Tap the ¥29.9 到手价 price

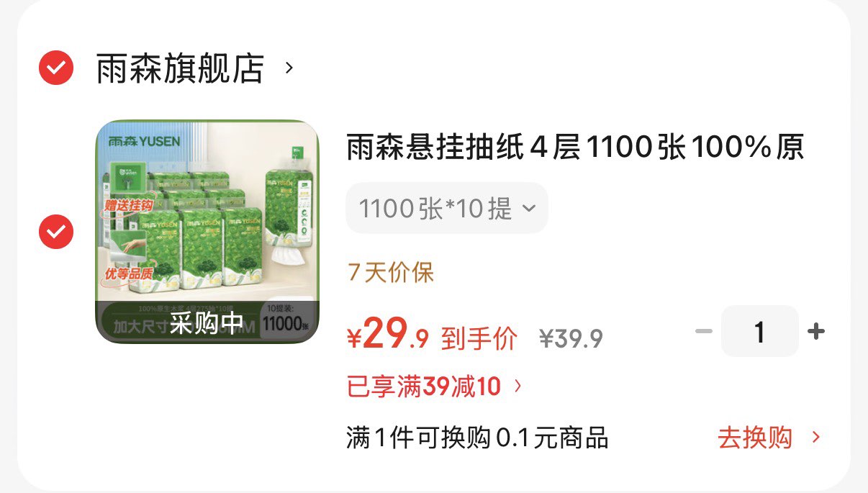pos(432,336)
